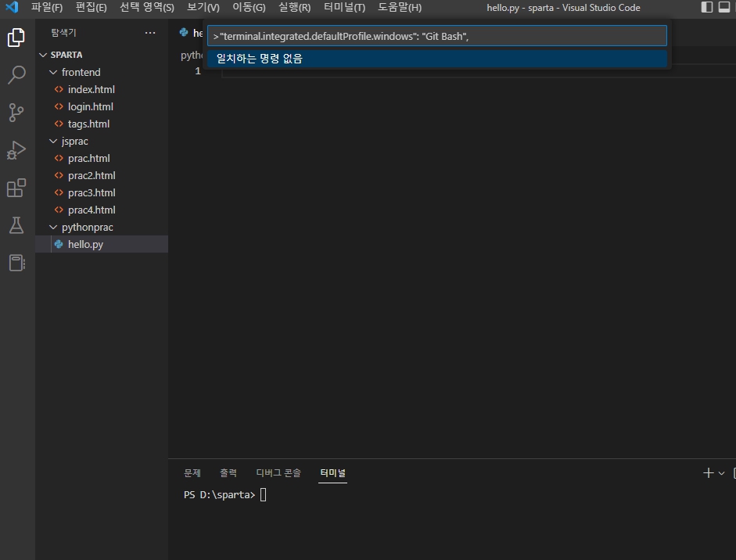
Task: Click the 탐색기 sidebar title
Action: [63, 32]
